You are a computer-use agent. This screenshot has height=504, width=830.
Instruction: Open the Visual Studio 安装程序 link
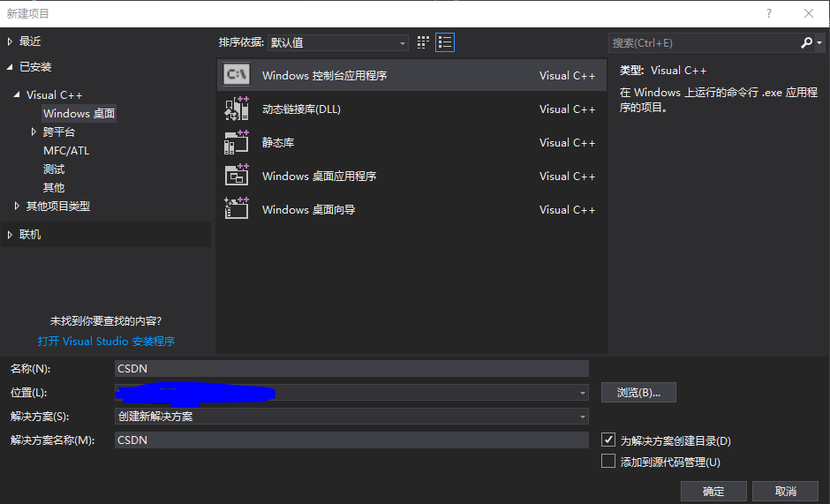tap(106, 341)
